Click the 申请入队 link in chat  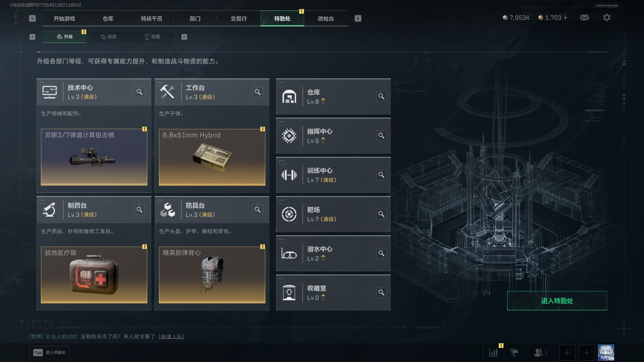[x=171, y=337]
